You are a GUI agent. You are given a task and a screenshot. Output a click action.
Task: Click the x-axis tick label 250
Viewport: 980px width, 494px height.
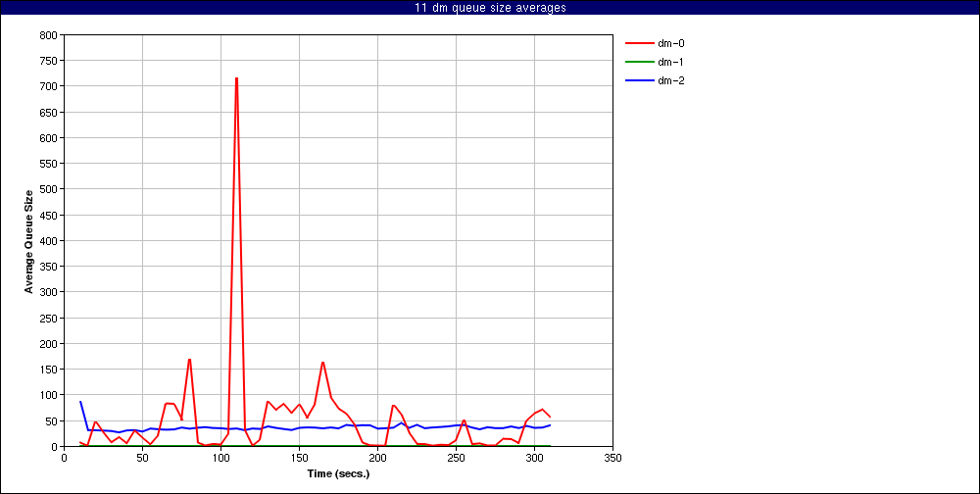click(x=457, y=458)
